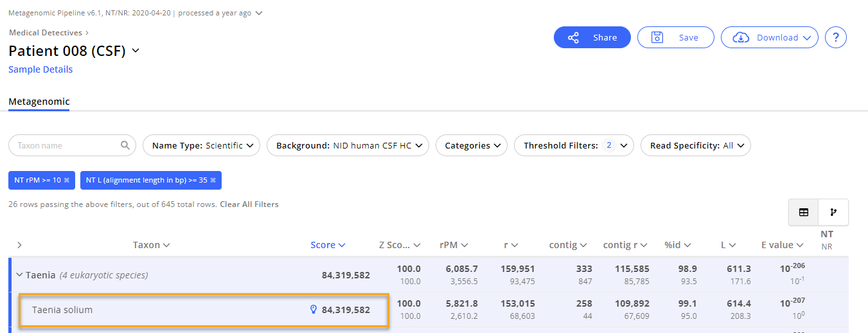Sort by the contig column header
Viewport: 868px width, 333px height.
(x=568, y=245)
